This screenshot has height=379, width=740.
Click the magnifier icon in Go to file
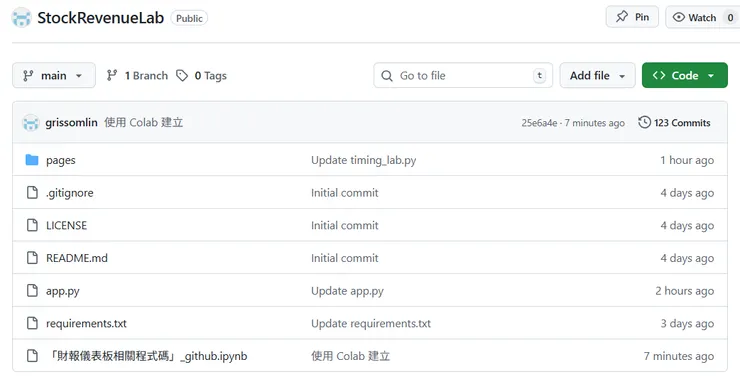click(387, 76)
